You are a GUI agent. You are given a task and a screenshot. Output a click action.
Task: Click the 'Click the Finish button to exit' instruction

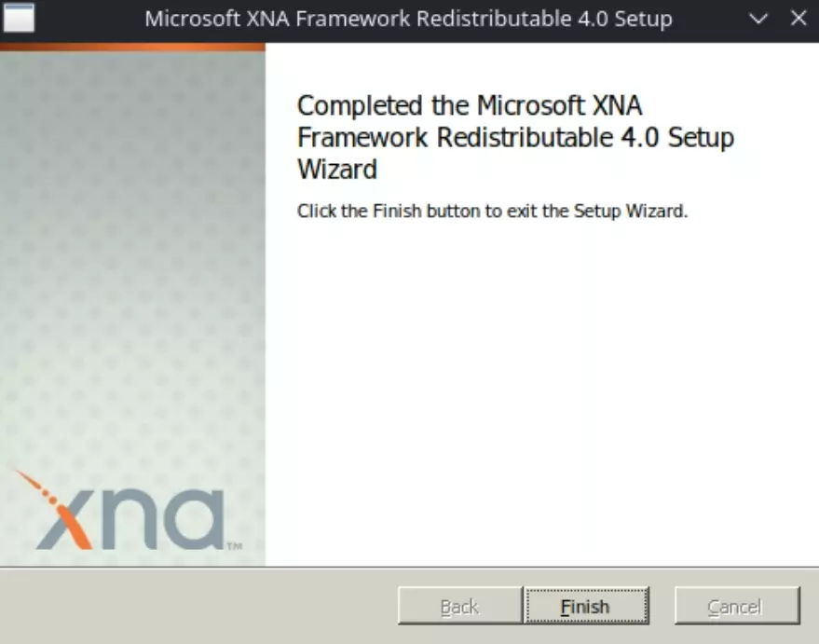(x=492, y=211)
